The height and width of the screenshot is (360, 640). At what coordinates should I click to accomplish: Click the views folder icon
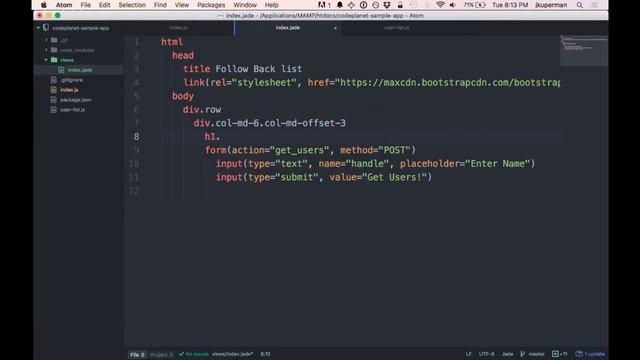[54, 60]
